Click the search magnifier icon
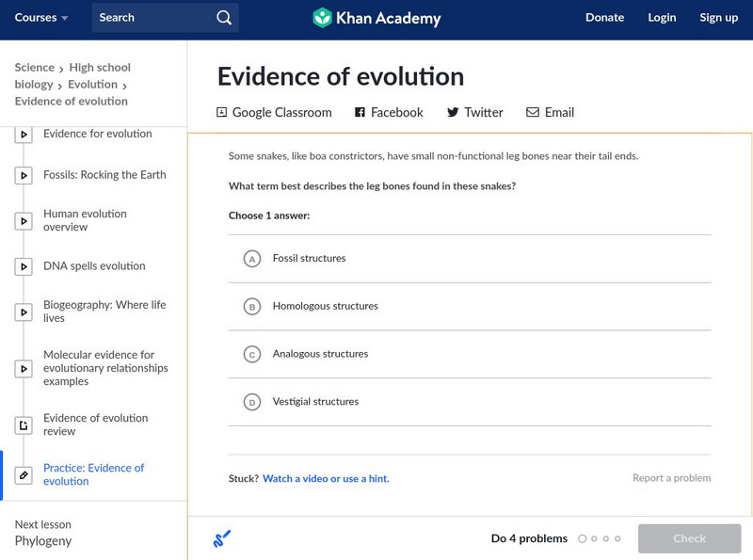753x560 pixels. pyautogui.click(x=223, y=17)
